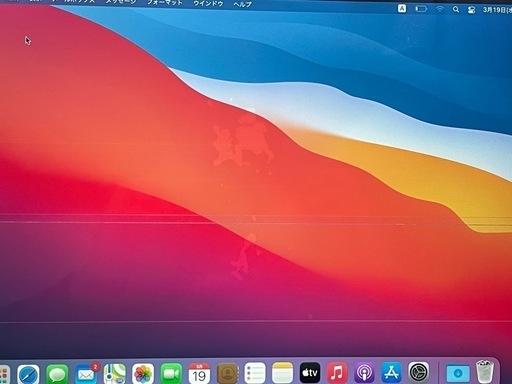512x384 pixels.
Task: Start FaceTime from the Dock
Action: pos(171,374)
